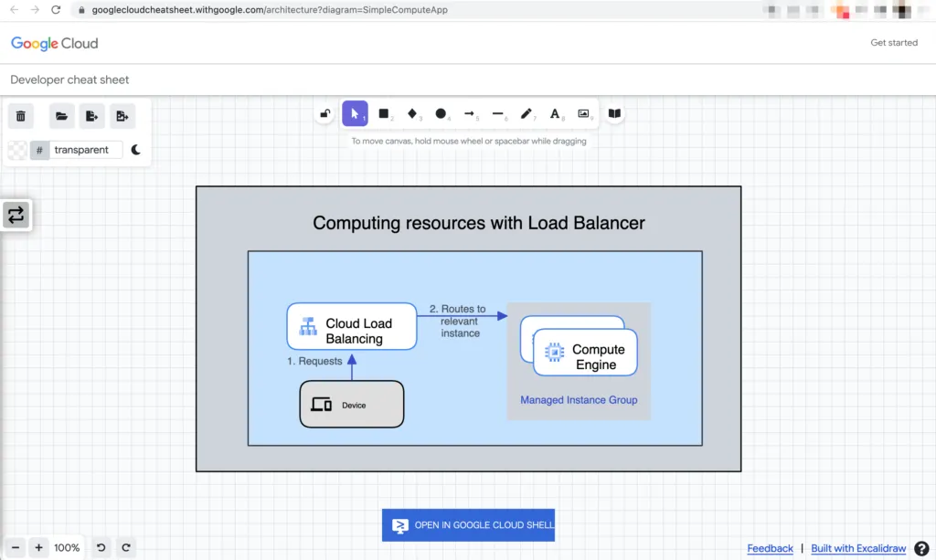Open the Feedback link

770,548
